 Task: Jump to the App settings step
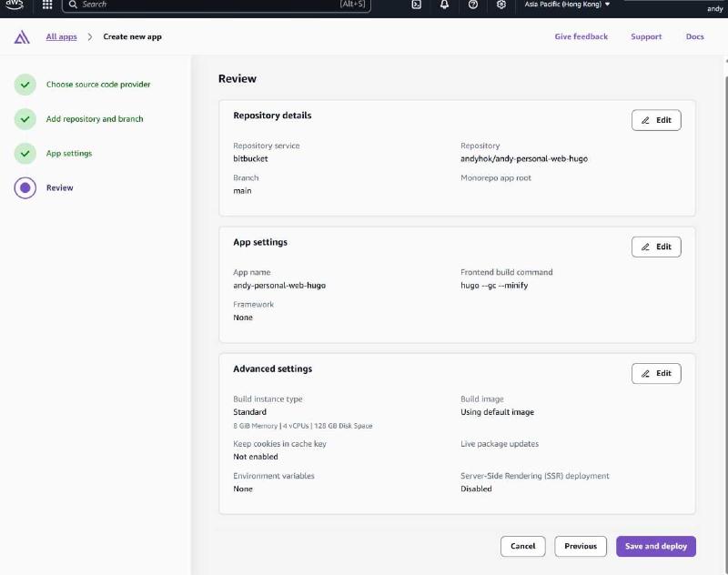pyautogui.click(x=69, y=154)
